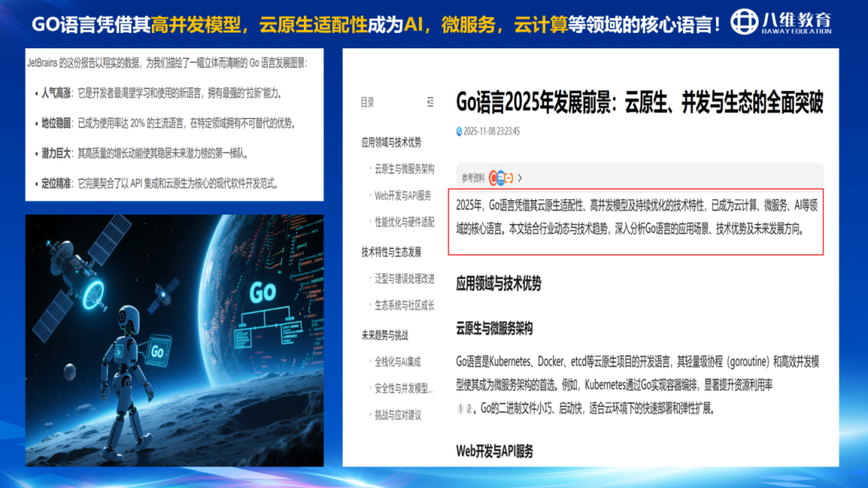The height and width of the screenshot is (488, 868).
Task: Click the first orange source icon after 参考资料
Action: tap(493, 178)
